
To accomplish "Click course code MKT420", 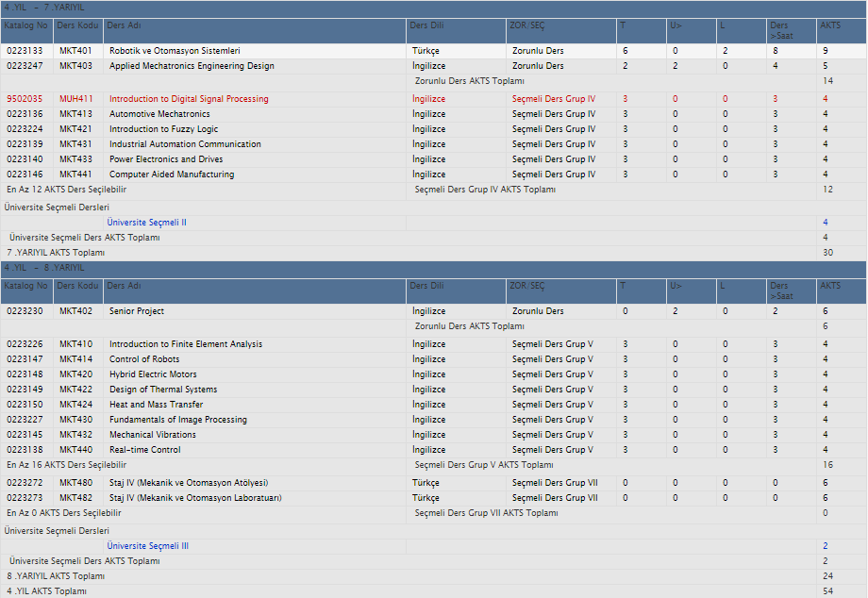I will (75, 374).
